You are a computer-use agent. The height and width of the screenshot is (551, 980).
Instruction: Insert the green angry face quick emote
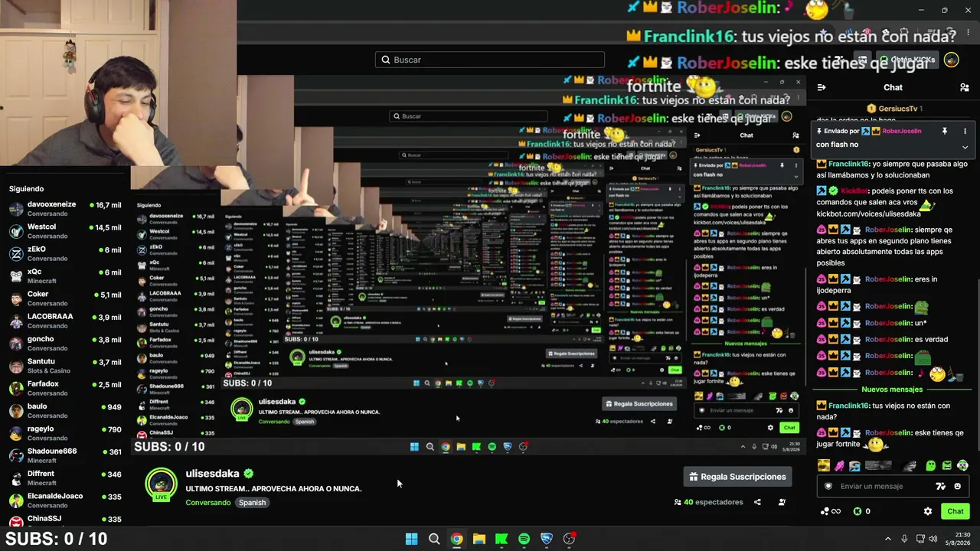tap(947, 465)
